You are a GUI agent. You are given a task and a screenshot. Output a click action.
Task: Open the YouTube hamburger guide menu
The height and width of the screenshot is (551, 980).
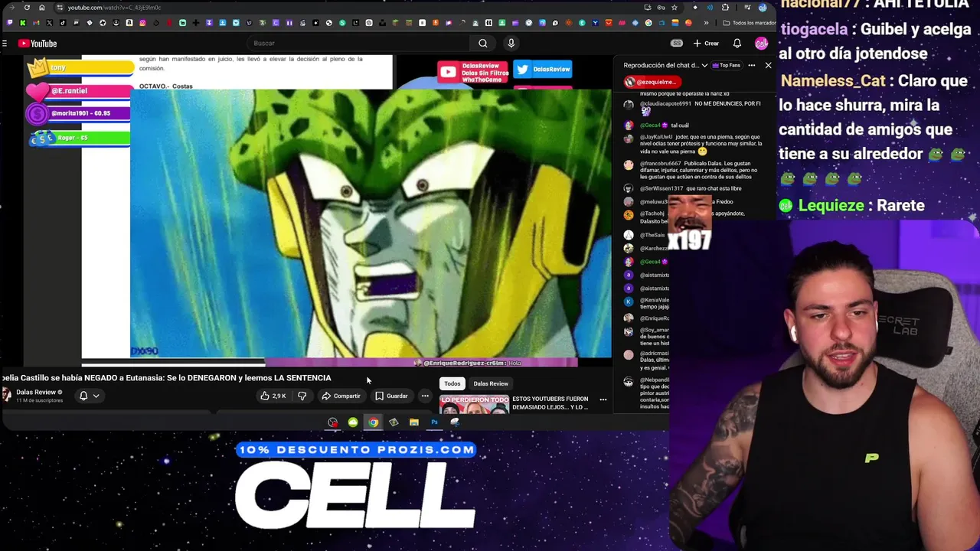pyautogui.click(x=5, y=44)
